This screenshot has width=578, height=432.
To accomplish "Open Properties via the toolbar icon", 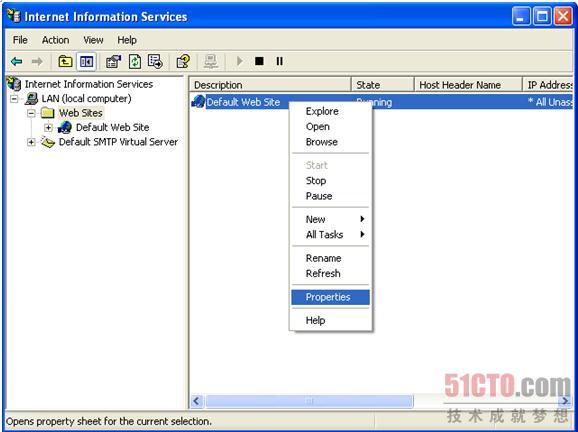I will pyautogui.click(x=114, y=61).
